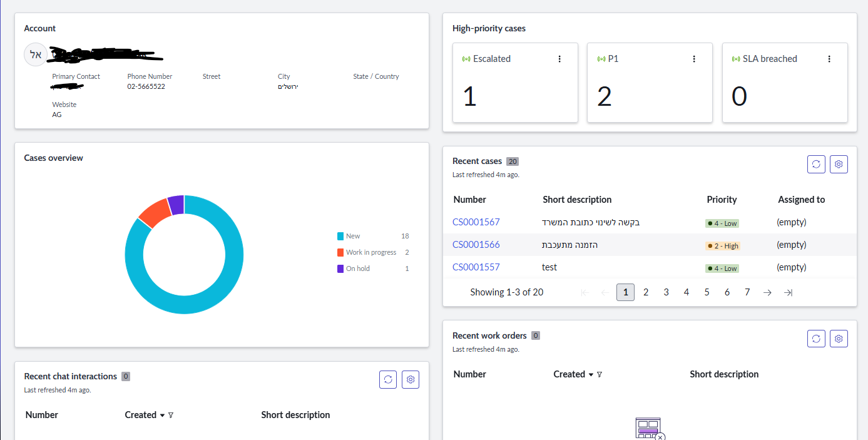The image size is (868, 440).
Task: Sort Recent work orders by Created arrow
Action: [x=591, y=374]
